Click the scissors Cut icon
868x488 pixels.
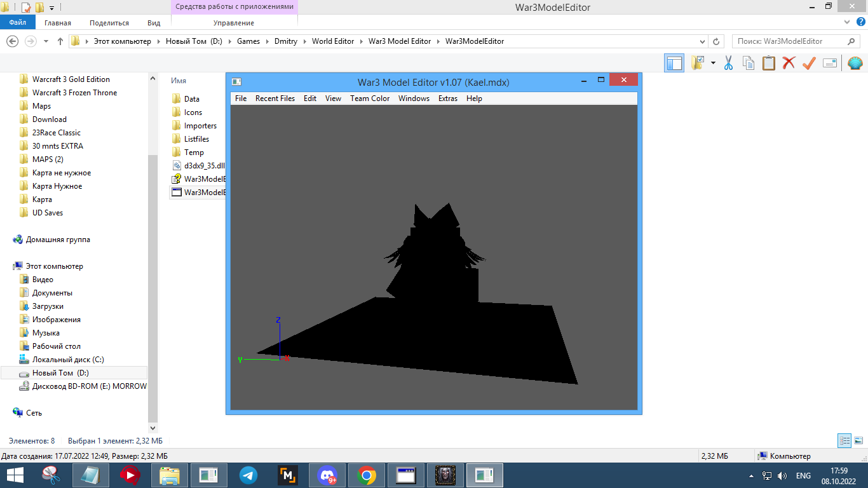tap(729, 63)
